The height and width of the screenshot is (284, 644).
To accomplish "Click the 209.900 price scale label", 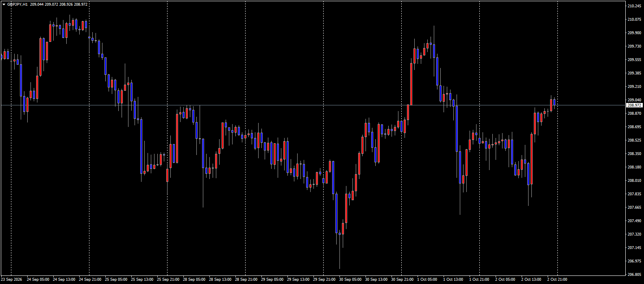I will tap(634, 33).
